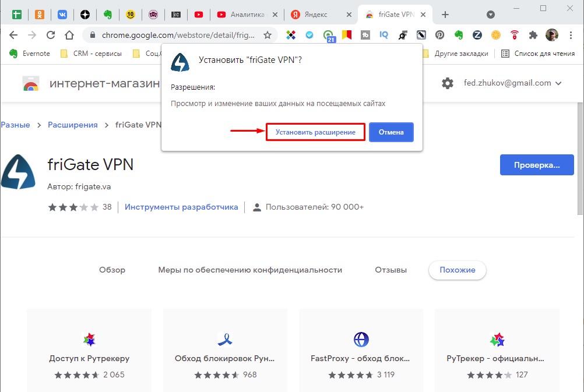
Task: Click Установить расширение in the dialog
Action: [x=315, y=132]
